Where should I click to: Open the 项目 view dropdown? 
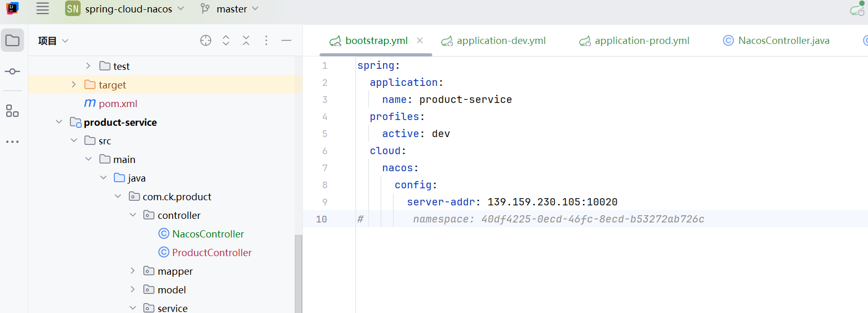[53, 41]
